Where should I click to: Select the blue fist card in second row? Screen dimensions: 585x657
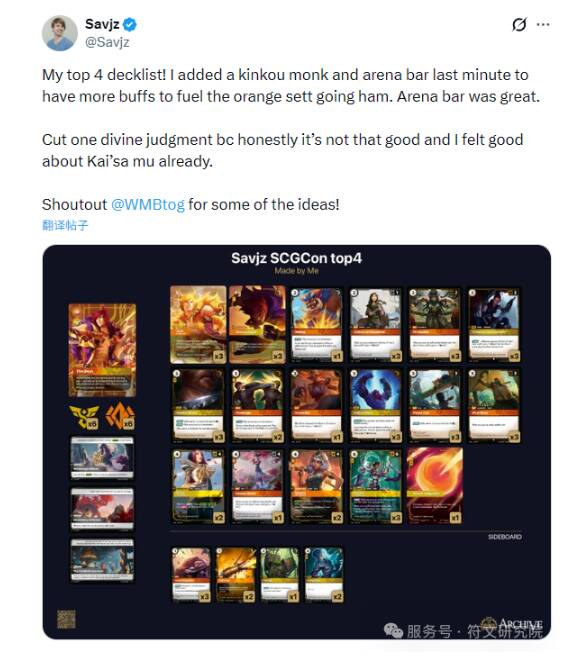pos(375,406)
